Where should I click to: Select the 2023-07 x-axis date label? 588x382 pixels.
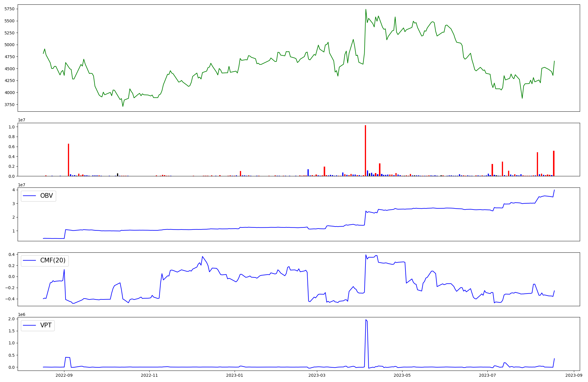pos(487,375)
